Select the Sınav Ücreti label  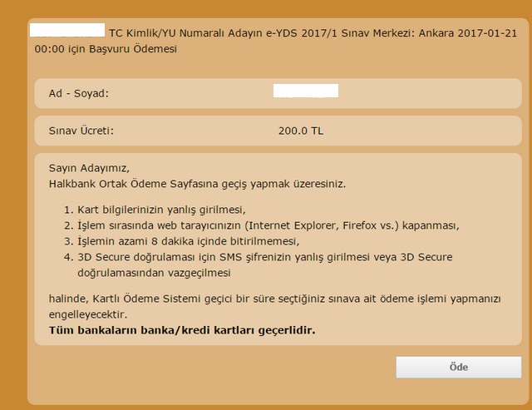(x=81, y=131)
